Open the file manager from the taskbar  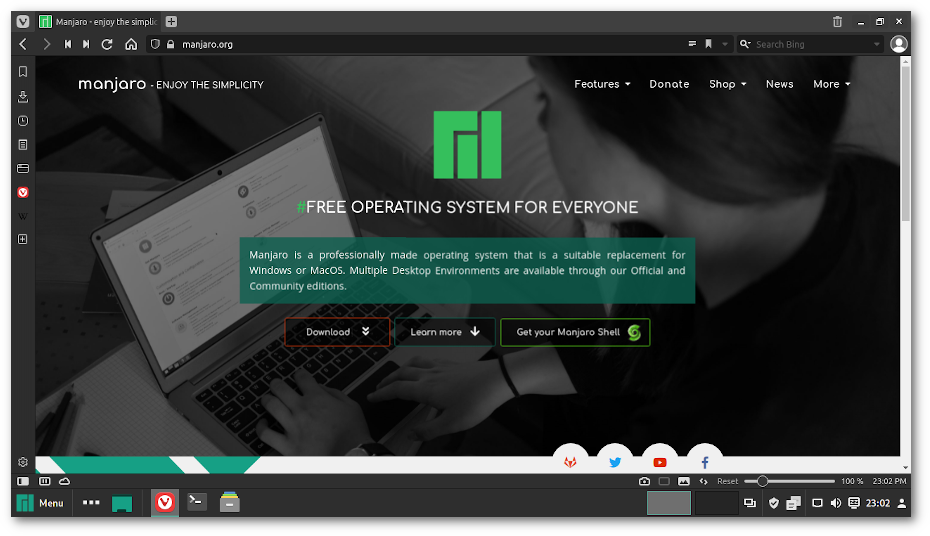230,503
